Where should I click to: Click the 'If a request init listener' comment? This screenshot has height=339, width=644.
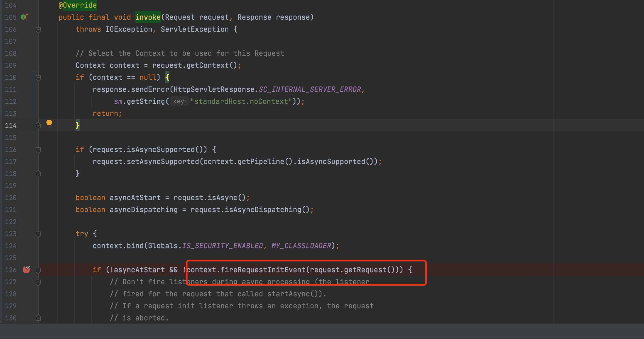tap(241, 306)
